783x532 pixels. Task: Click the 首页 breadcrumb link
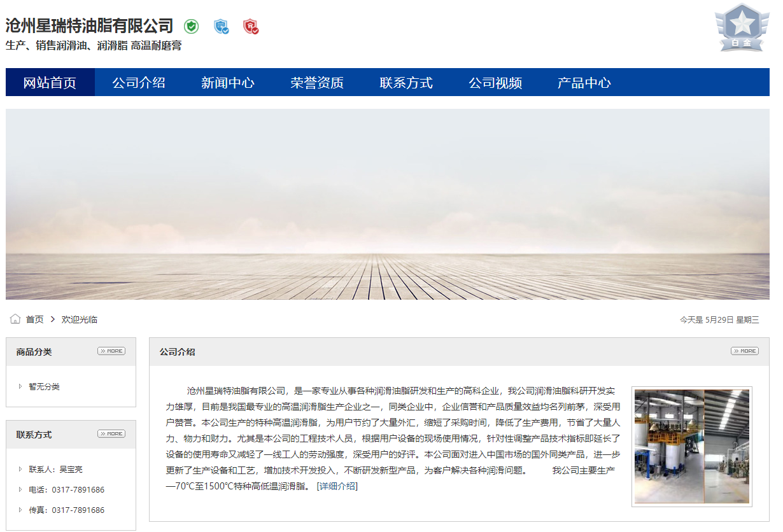(x=34, y=319)
